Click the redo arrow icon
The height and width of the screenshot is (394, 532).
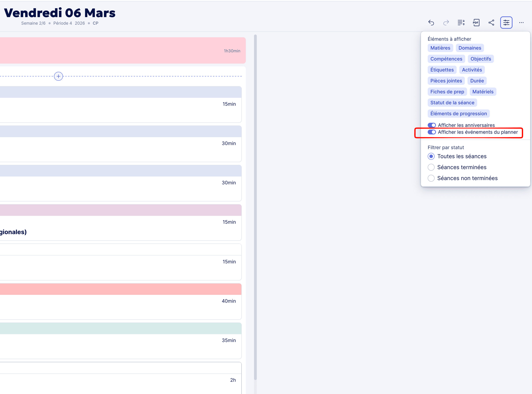click(446, 23)
